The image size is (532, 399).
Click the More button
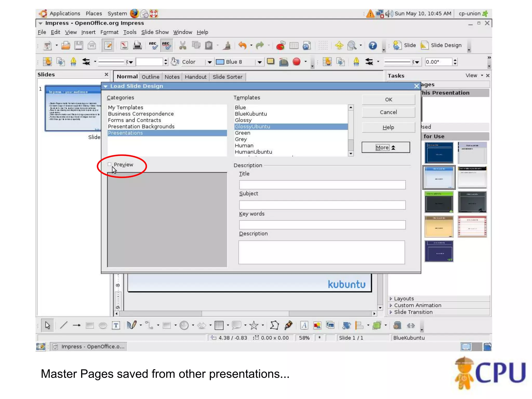point(386,147)
